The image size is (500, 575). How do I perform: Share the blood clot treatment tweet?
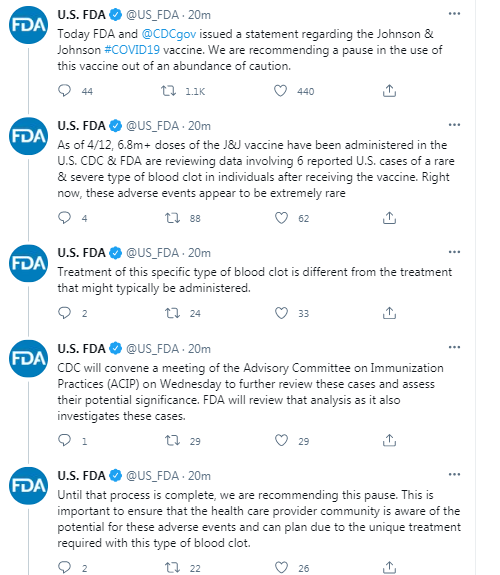(x=389, y=313)
